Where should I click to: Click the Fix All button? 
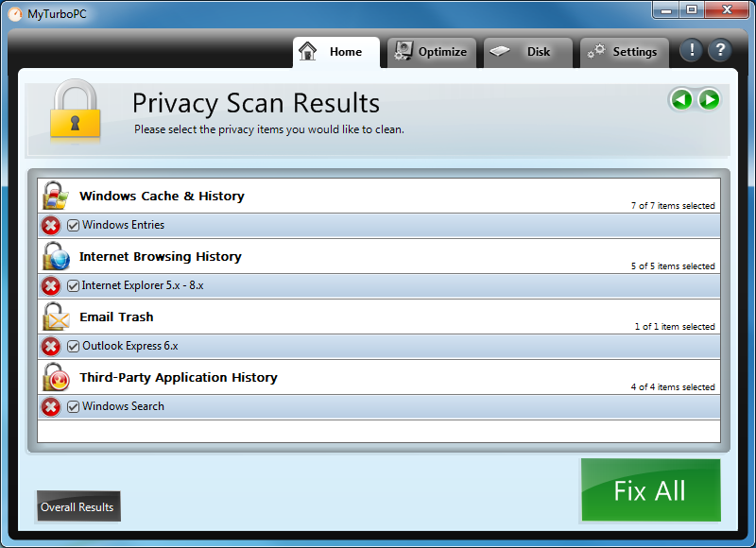650,490
